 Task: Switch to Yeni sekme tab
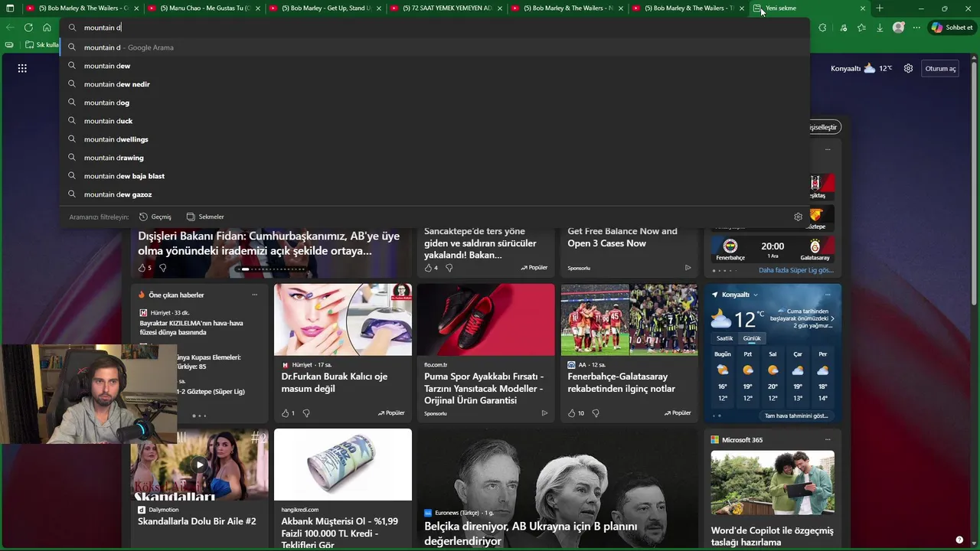[x=809, y=8]
